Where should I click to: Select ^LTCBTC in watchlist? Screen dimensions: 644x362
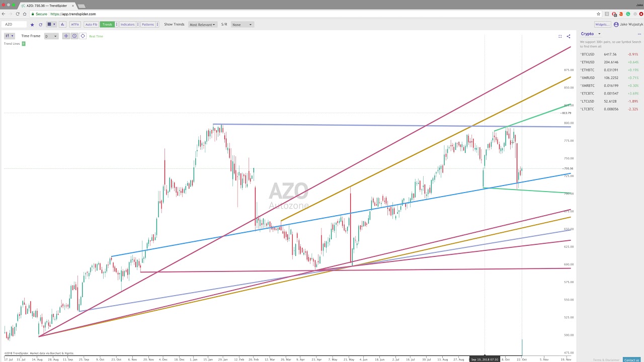point(610,109)
